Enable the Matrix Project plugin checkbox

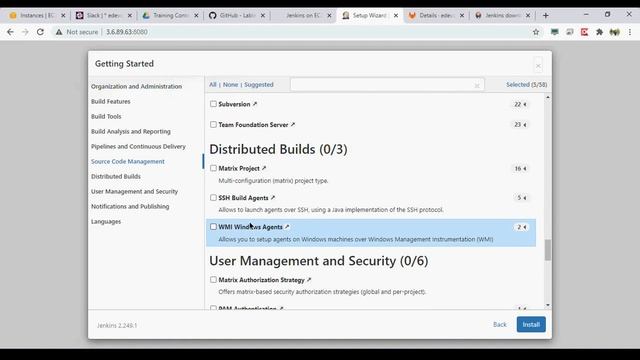point(213,168)
